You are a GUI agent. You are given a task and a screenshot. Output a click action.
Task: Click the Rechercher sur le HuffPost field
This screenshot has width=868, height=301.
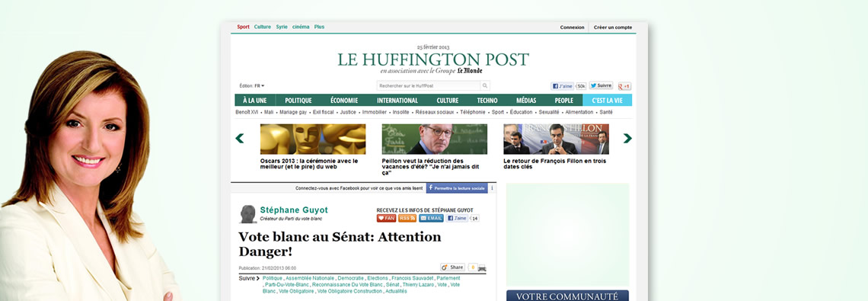[429, 86]
